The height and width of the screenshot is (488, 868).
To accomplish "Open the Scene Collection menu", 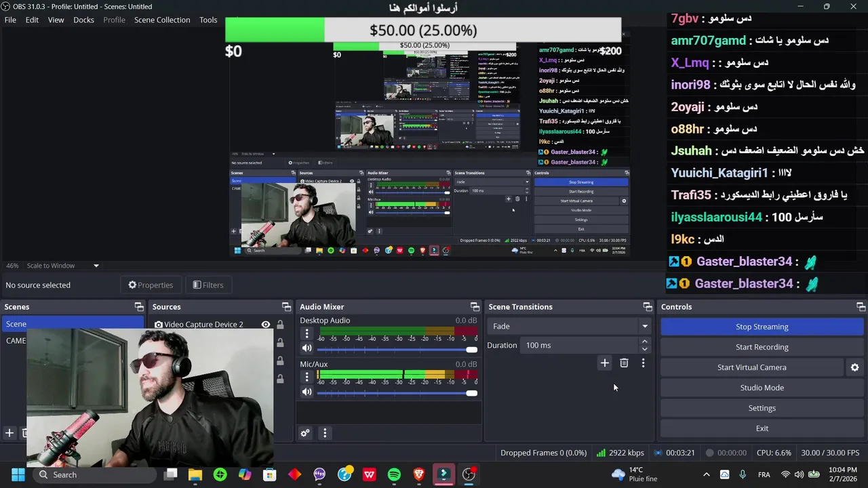I will pyautogui.click(x=162, y=20).
